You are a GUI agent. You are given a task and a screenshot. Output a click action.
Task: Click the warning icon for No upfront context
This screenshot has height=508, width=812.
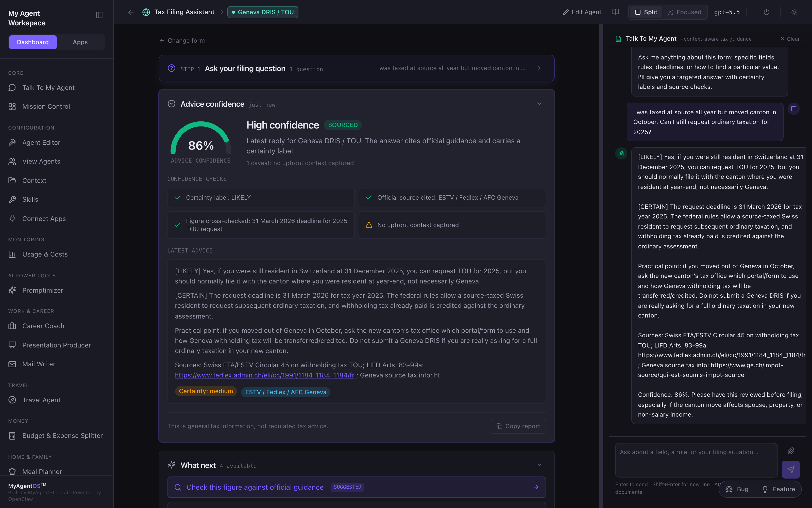(x=369, y=225)
